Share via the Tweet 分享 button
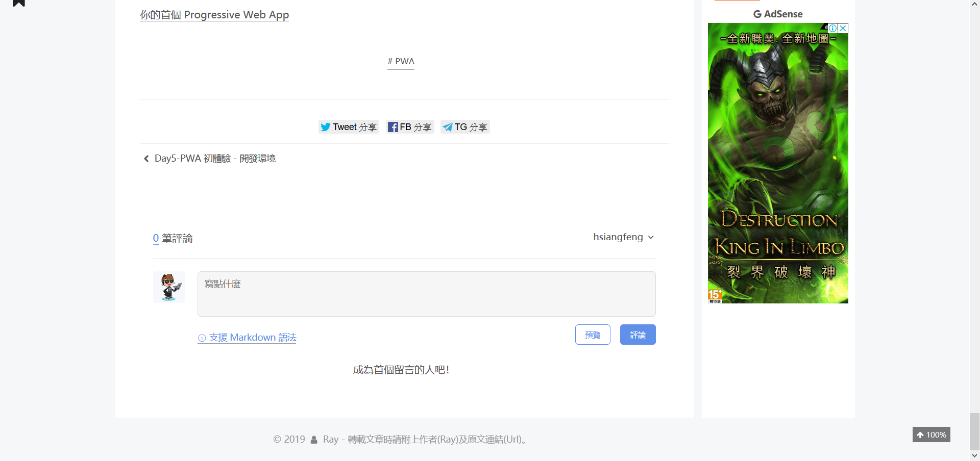Image resolution: width=980 pixels, height=461 pixels. 349,127
